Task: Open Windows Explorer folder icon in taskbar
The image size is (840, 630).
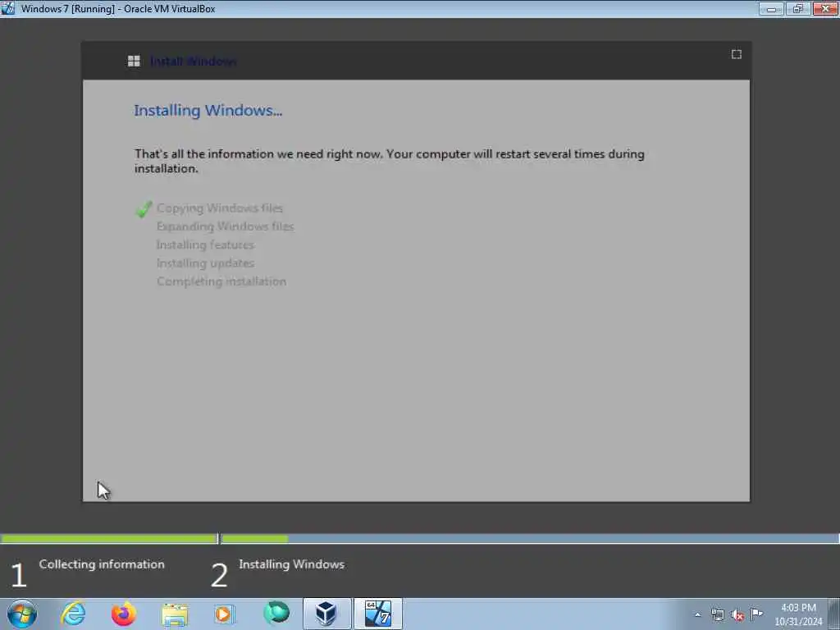Action: pyautogui.click(x=175, y=614)
